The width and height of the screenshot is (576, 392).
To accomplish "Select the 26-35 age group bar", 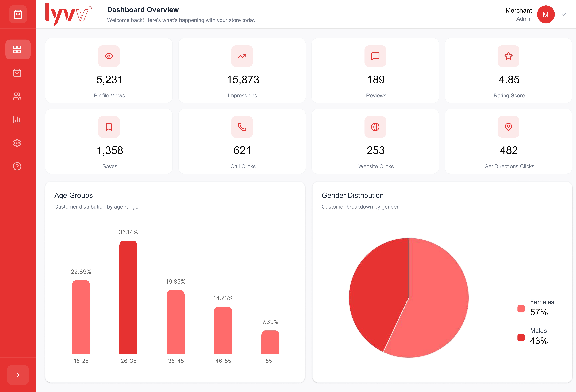I will pos(128,297).
